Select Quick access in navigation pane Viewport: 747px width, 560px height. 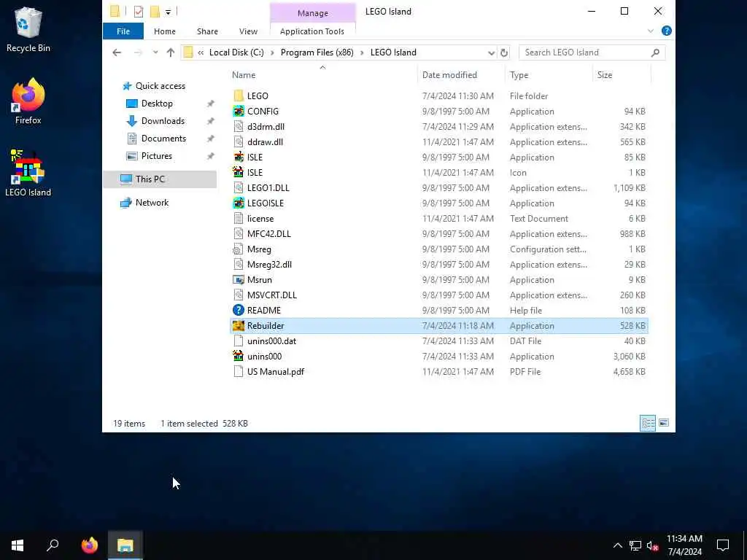[x=160, y=86]
